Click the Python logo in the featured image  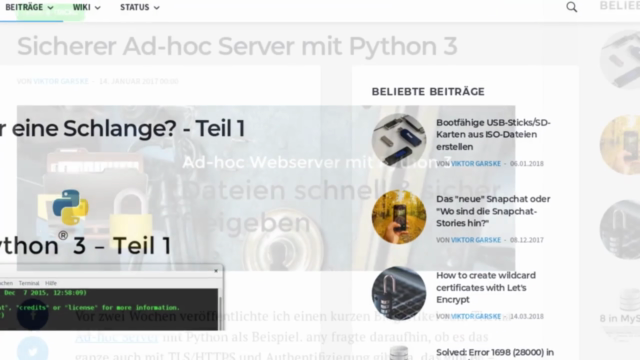tap(70, 207)
